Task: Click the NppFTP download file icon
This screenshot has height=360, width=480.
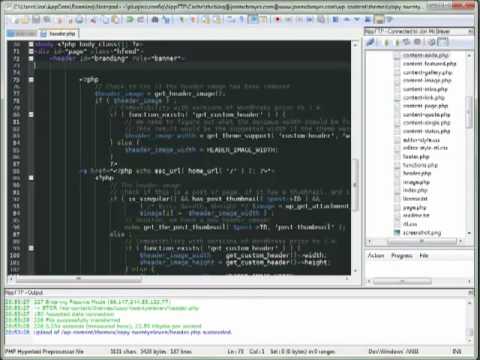Action: pos(386,42)
